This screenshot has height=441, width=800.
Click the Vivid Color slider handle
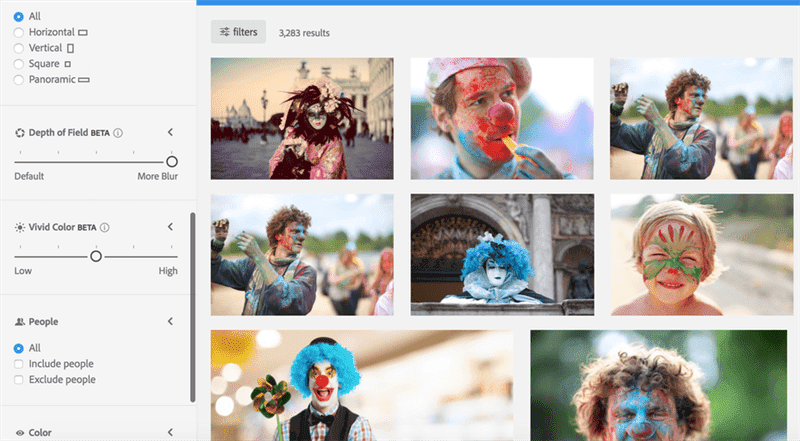pos(96,256)
